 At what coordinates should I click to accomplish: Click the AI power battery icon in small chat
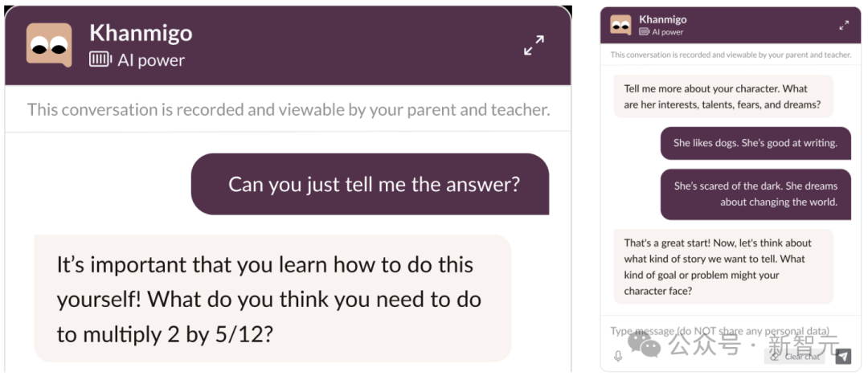pos(644,32)
